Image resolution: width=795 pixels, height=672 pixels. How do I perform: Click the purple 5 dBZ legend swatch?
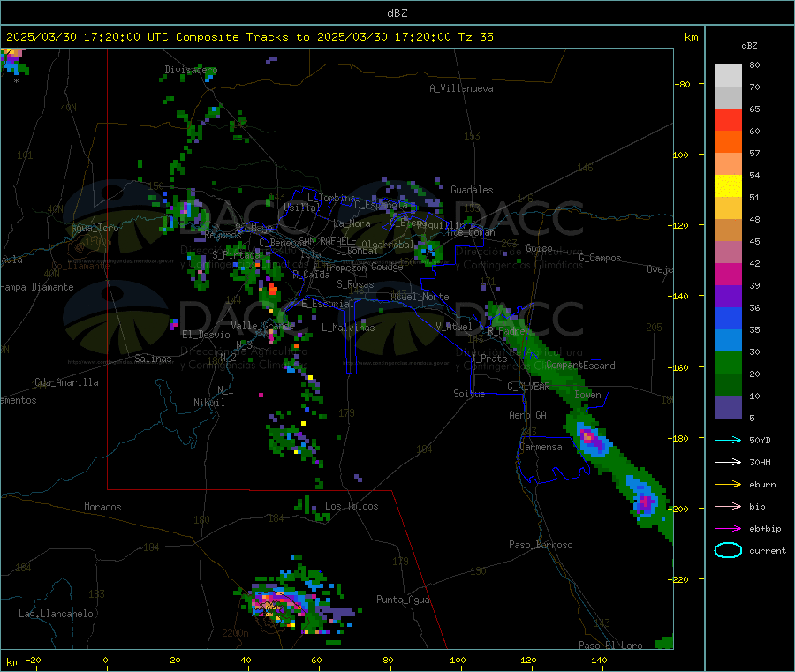[728, 407]
